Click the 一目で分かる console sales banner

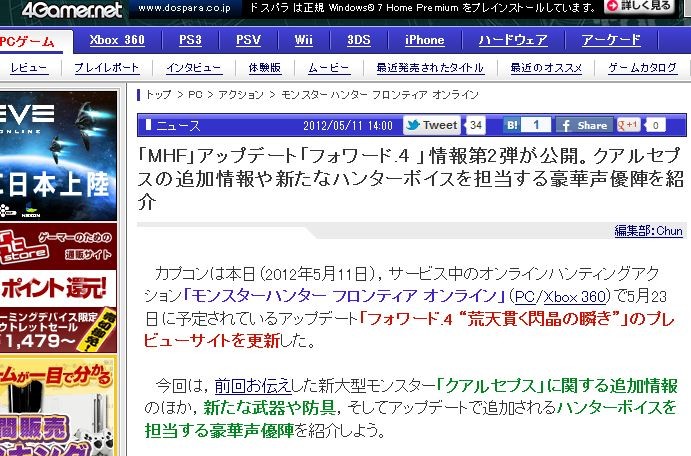(58, 406)
